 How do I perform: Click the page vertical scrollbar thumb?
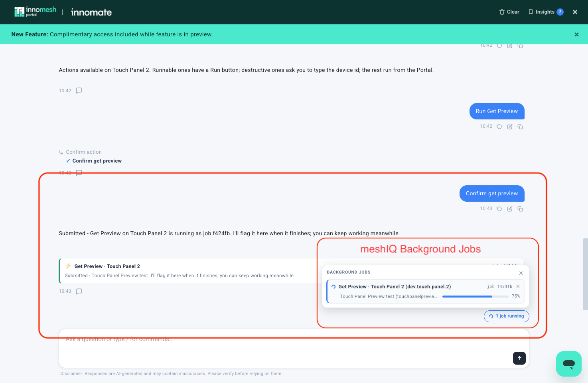coord(585,274)
